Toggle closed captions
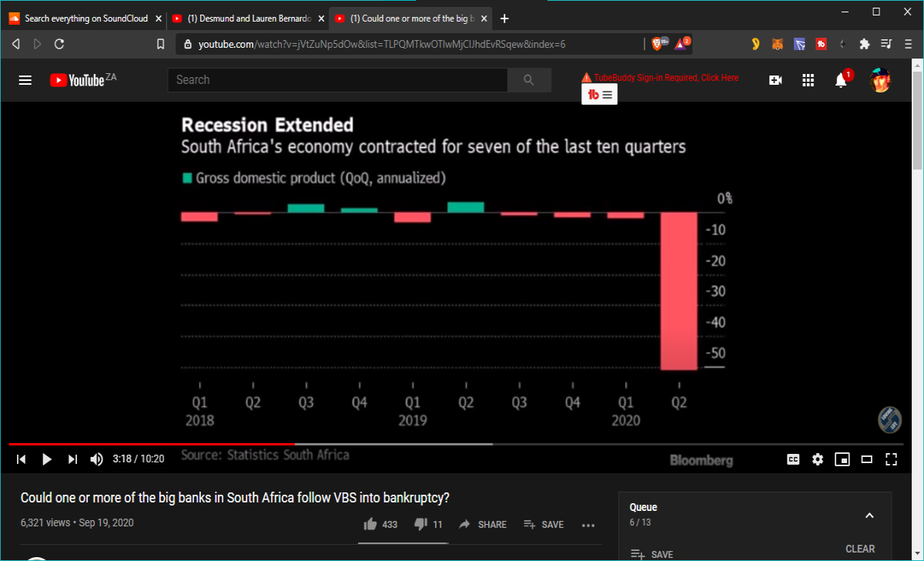This screenshot has height=561, width=924. (793, 459)
